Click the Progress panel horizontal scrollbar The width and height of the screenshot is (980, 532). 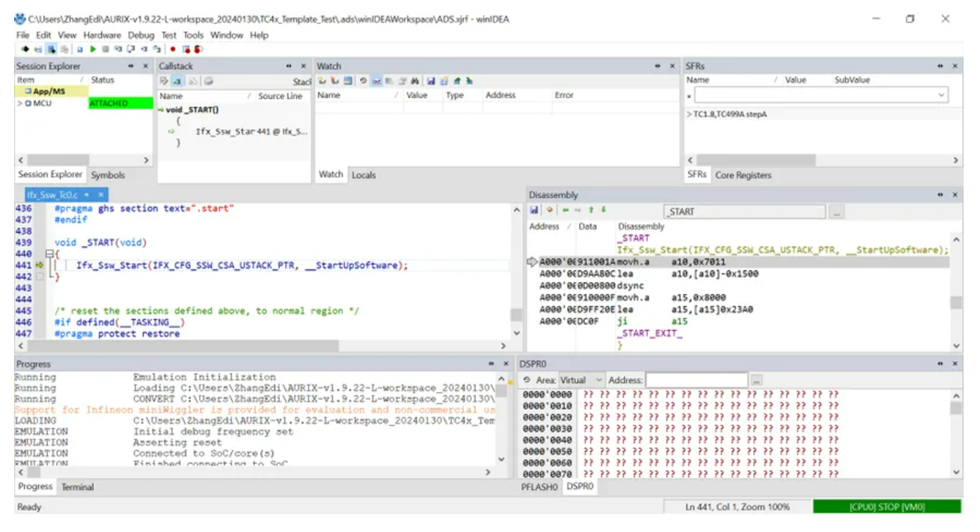[x=257, y=472]
